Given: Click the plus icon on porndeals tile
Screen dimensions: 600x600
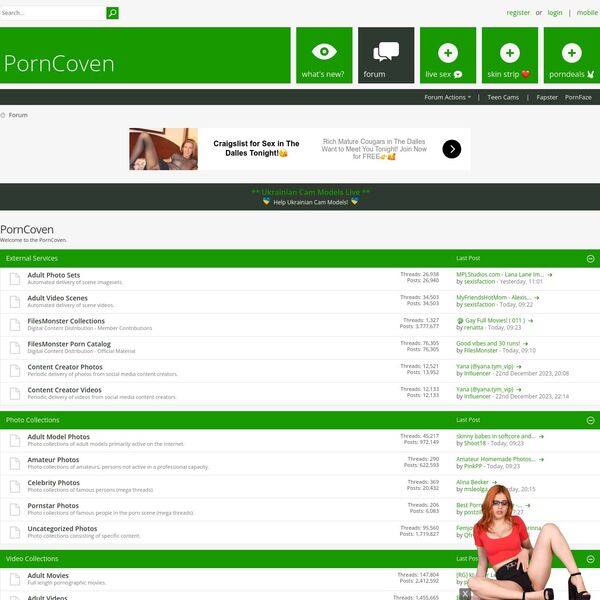Looking at the screenshot, I should (571, 52).
